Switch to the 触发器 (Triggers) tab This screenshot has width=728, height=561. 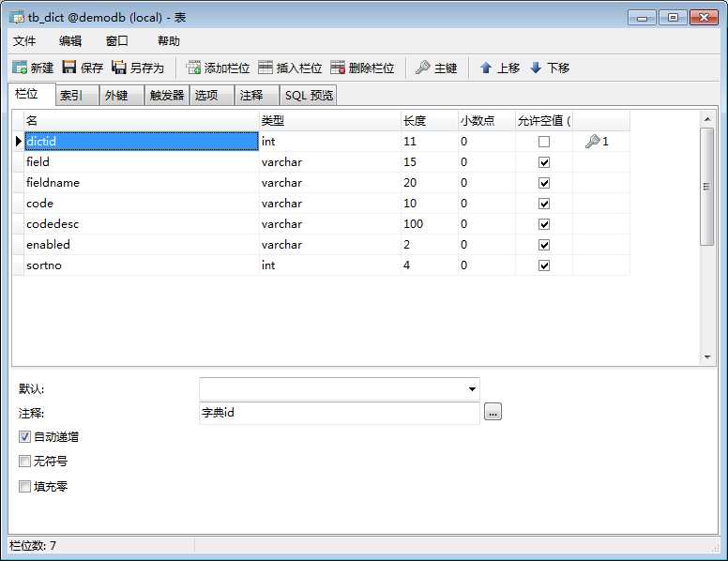(x=167, y=95)
